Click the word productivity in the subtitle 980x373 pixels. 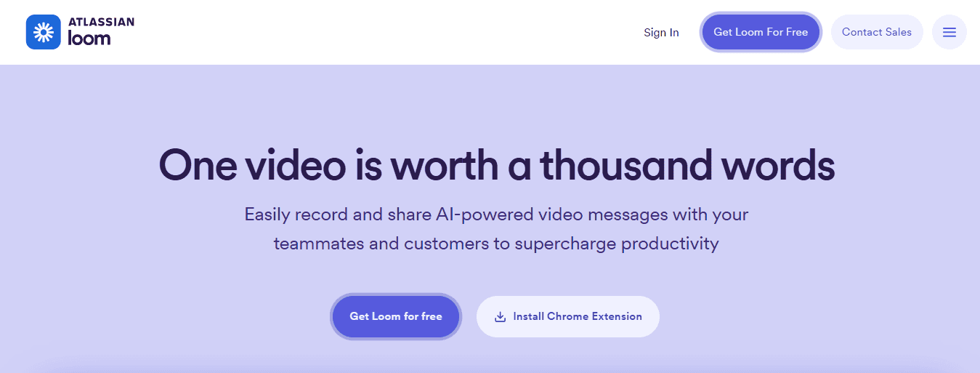[x=670, y=244]
